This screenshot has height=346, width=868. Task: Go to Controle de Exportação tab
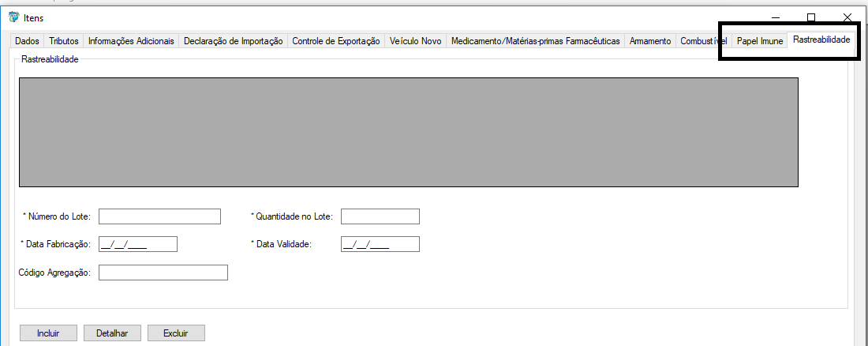(336, 41)
